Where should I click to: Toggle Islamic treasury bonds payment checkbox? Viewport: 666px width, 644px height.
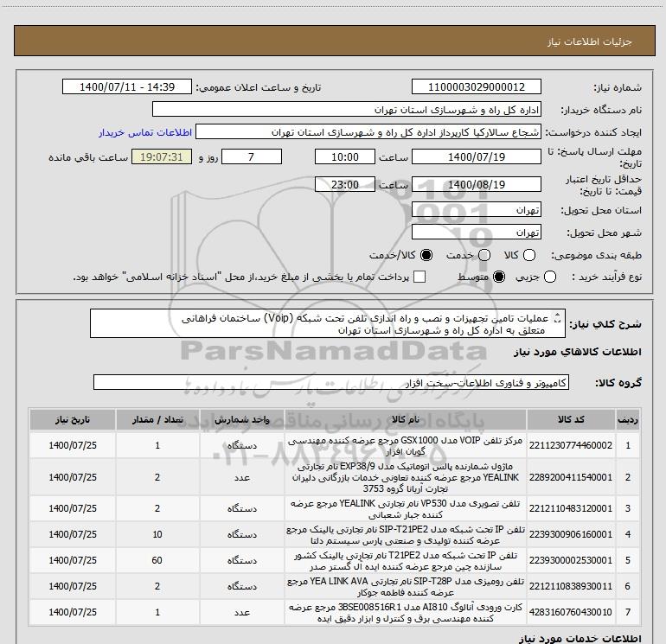point(419,277)
